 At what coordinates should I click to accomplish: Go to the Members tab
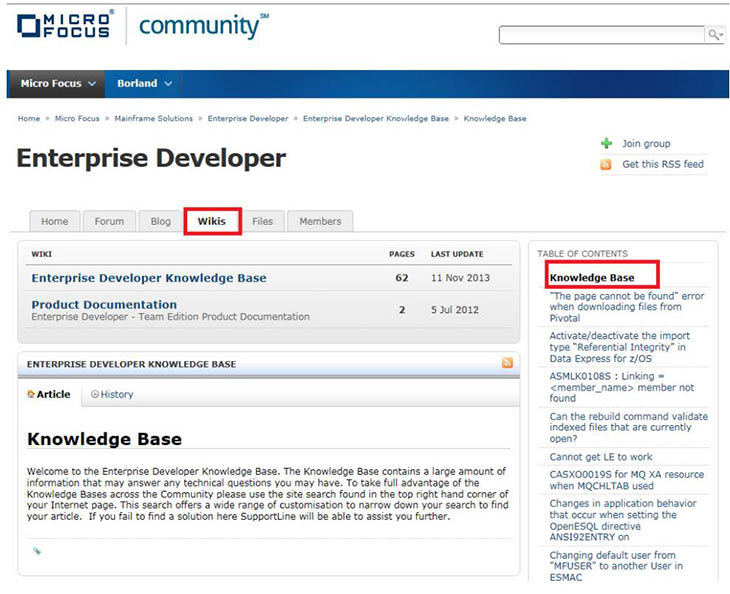pos(320,221)
